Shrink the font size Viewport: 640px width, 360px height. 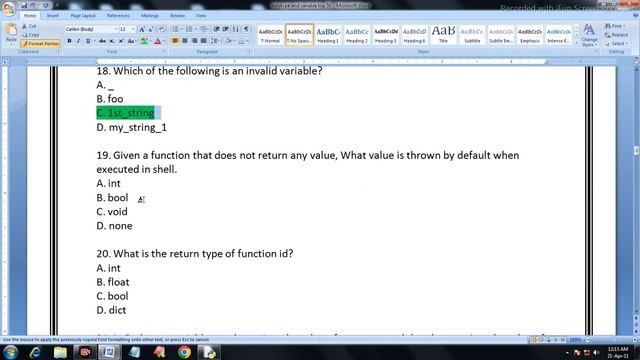[x=151, y=29]
